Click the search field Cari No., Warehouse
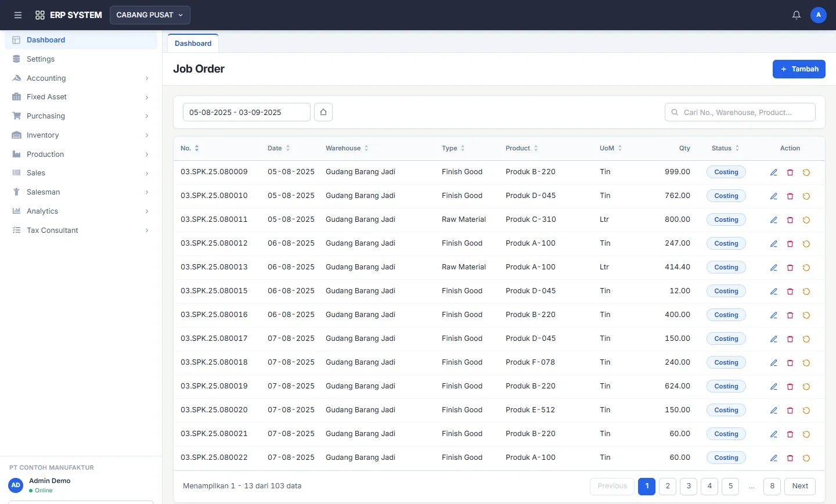This screenshot has width=836, height=504. click(740, 112)
